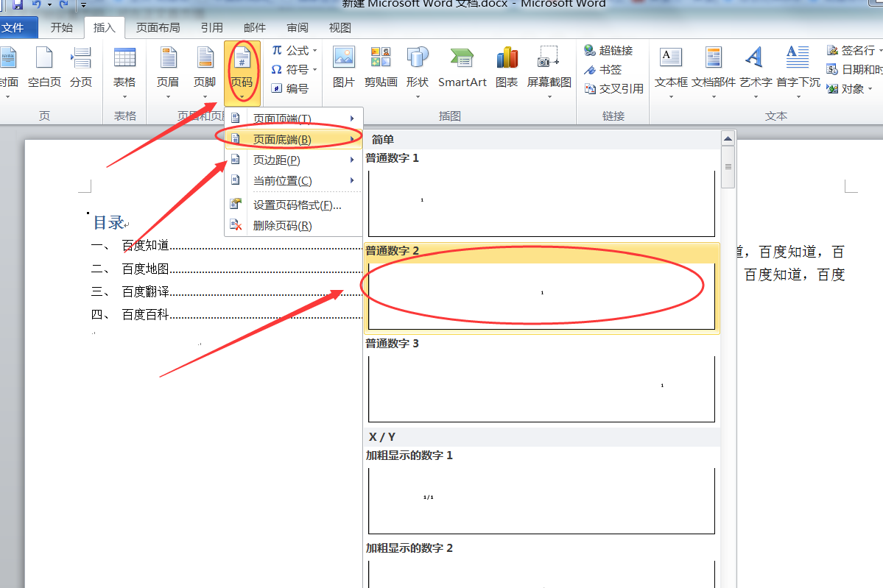Expand the Equation (公式) dropdown arrow

tap(314, 51)
